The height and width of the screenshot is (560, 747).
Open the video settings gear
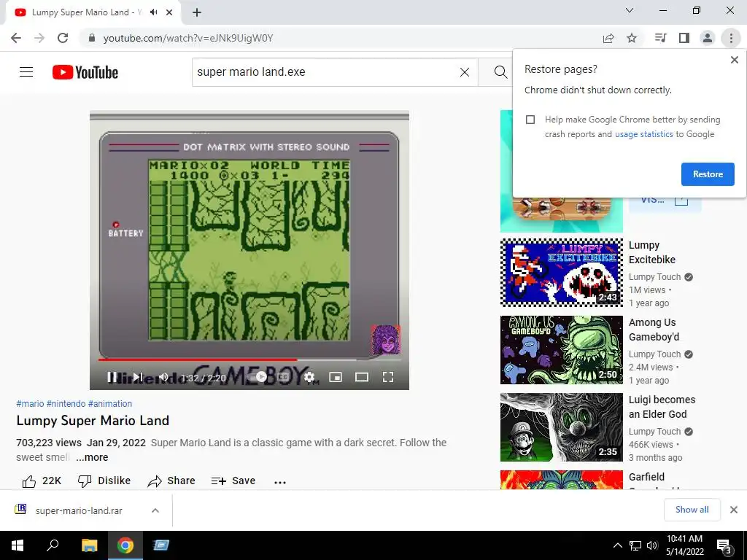pos(309,377)
